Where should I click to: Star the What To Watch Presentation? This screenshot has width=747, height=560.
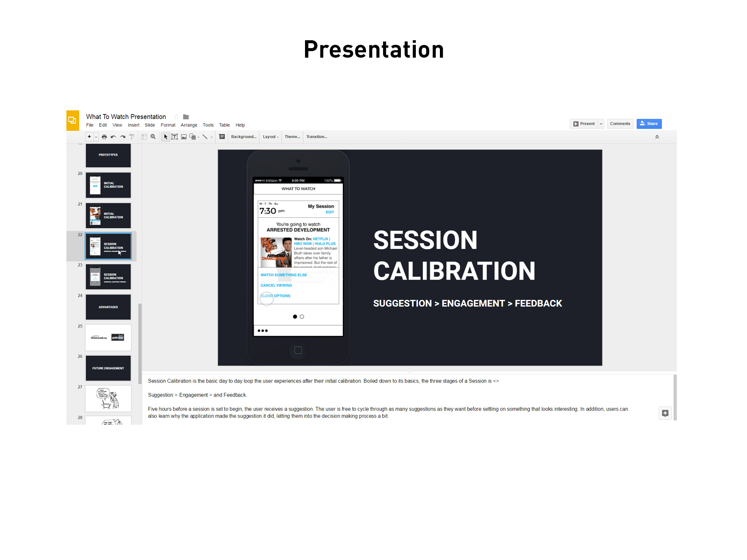click(x=176, y=117)
